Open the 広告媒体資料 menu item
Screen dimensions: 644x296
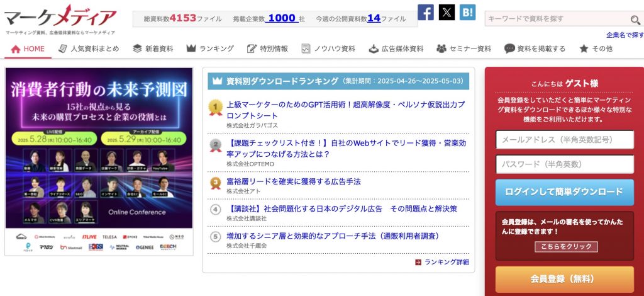pyautogui.click(x=396, y=48)
